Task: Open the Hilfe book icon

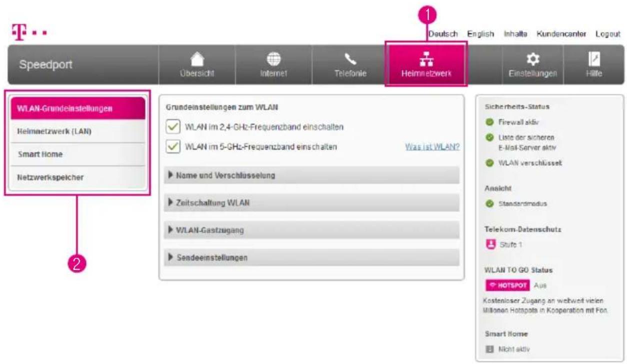Action: tap(595, 59)
